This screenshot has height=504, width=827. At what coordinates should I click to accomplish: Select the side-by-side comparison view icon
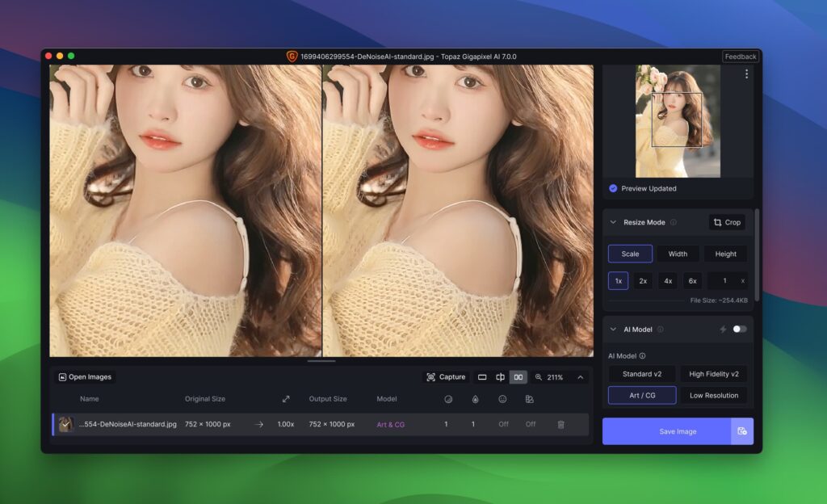coord(518,376)
